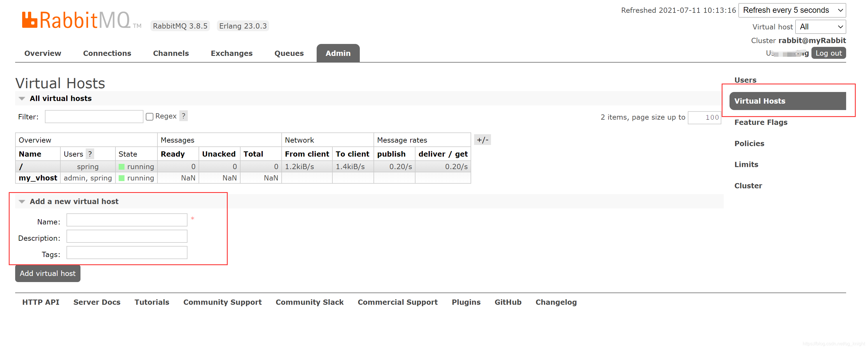The width and height of the screenshot is (868, 349).
Task: Click the new virtual host Name field
Action: (x=127, y=220)
